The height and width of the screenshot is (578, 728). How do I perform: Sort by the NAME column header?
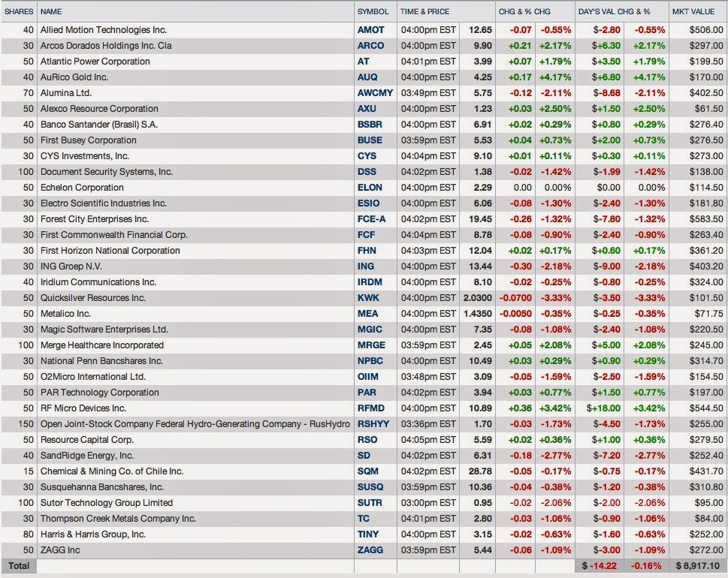pyautogui.click(x=51, y=11)
